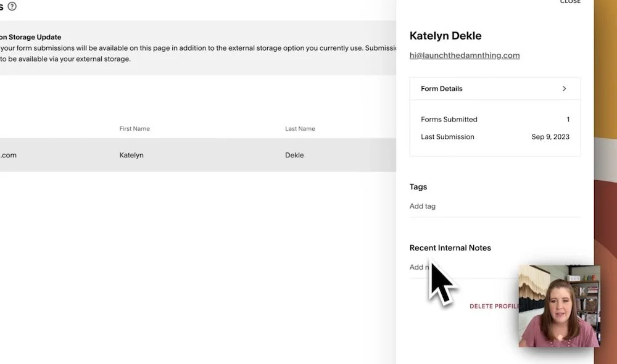Viewport: 617px width, 364px height.
Task: Sort by the Last Name column header
Action: coord(300,129)
